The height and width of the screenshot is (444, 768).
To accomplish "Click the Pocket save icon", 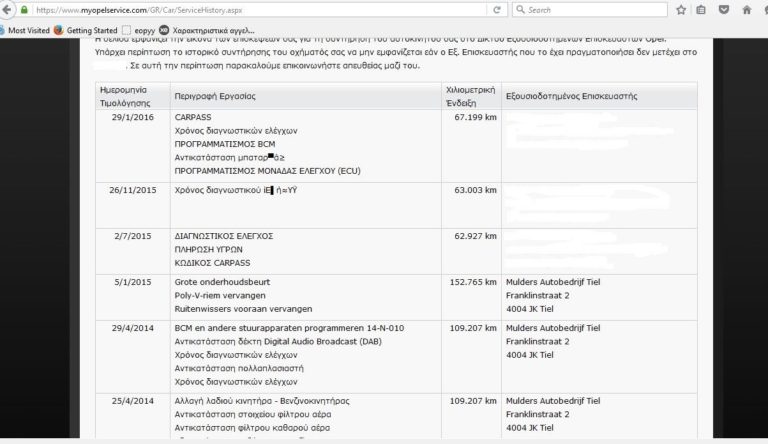I will click(x=725, y=10).
